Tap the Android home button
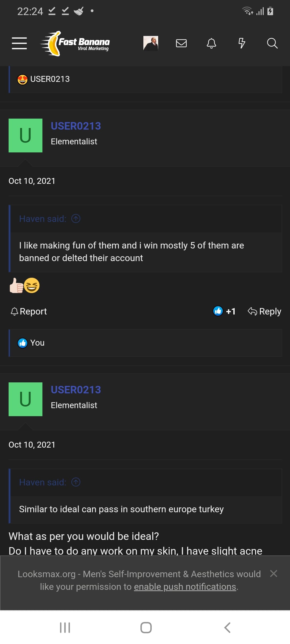The height and width of the screenshot is (644, 290). pyautogui.click(x=146, y=628)
